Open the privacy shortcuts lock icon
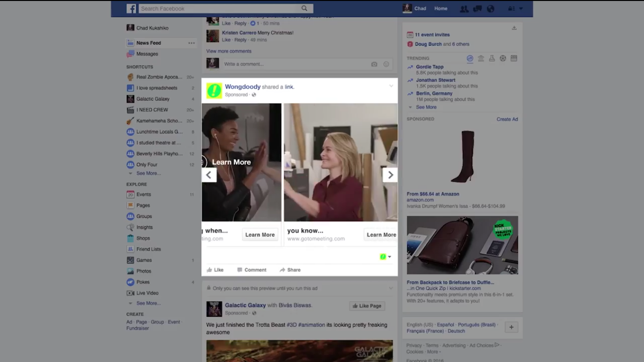This screenshot has height=362, width=644. click(x=512, y=9)
